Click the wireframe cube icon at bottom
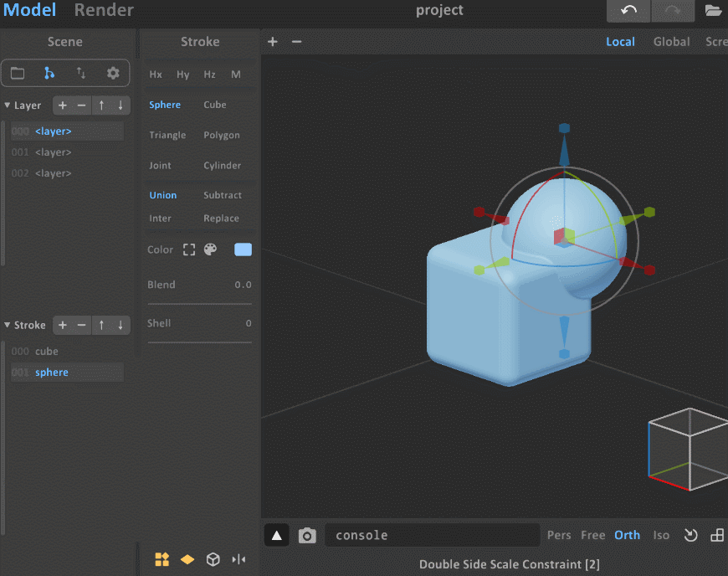This screenshot has width=728, height=576. pos(213,559)
